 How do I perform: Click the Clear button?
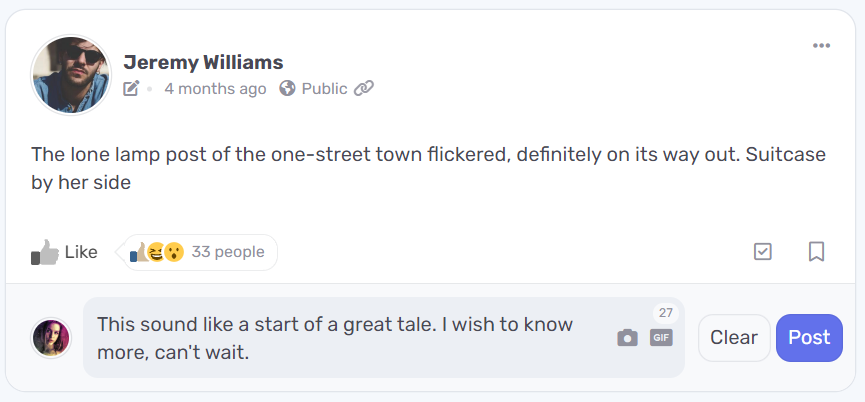tap(734, 337)
